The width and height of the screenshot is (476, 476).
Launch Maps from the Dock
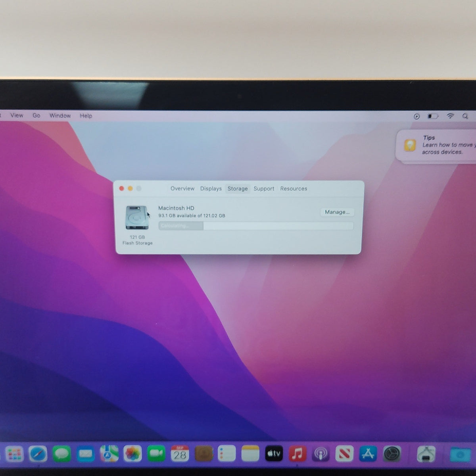pos(109,454)
